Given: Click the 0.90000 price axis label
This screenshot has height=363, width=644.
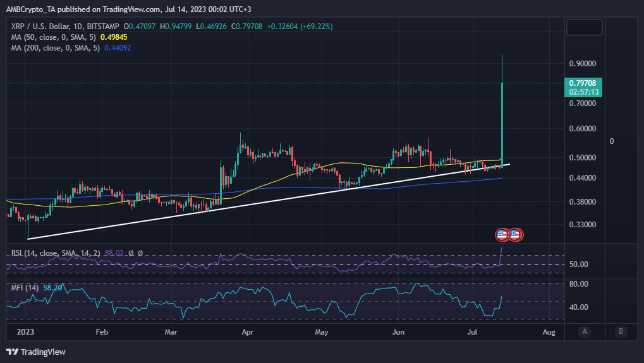Looking at the screenshot, I should click(x=583, y=64).
